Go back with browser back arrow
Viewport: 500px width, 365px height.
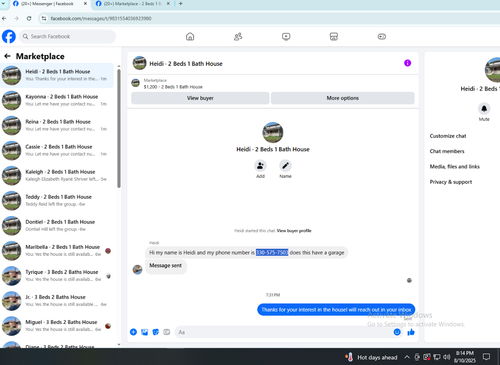point(4,18)
